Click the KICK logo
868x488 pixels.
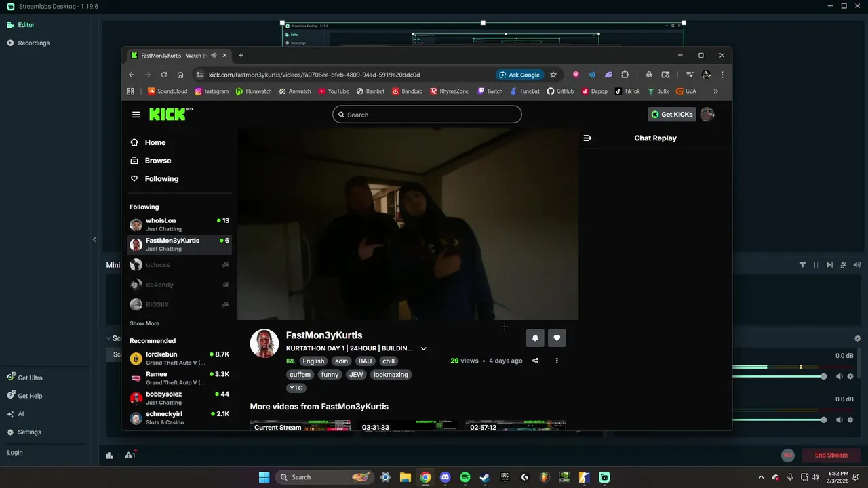click(171, 114)
